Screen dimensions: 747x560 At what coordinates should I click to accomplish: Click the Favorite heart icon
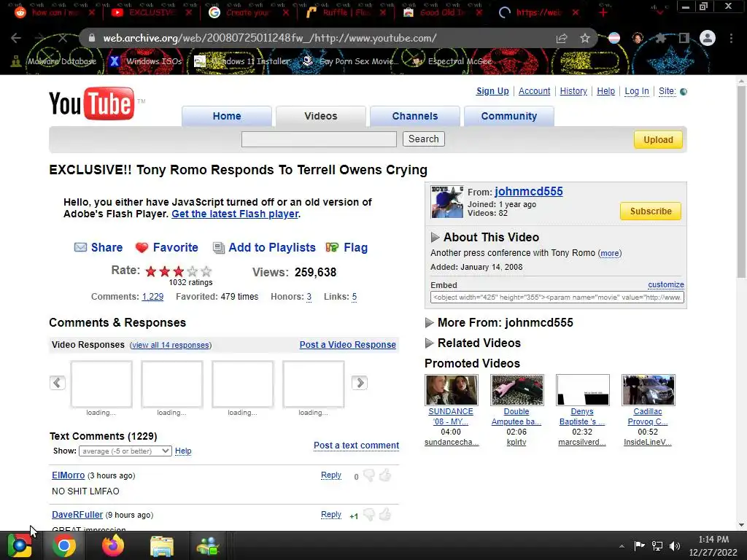[x=142, y=248]
